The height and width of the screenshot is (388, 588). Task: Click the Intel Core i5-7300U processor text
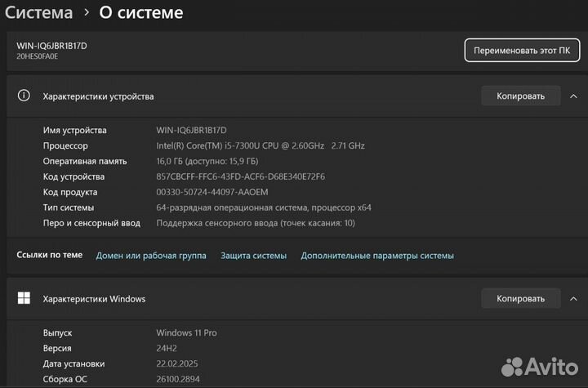point(260,145)
